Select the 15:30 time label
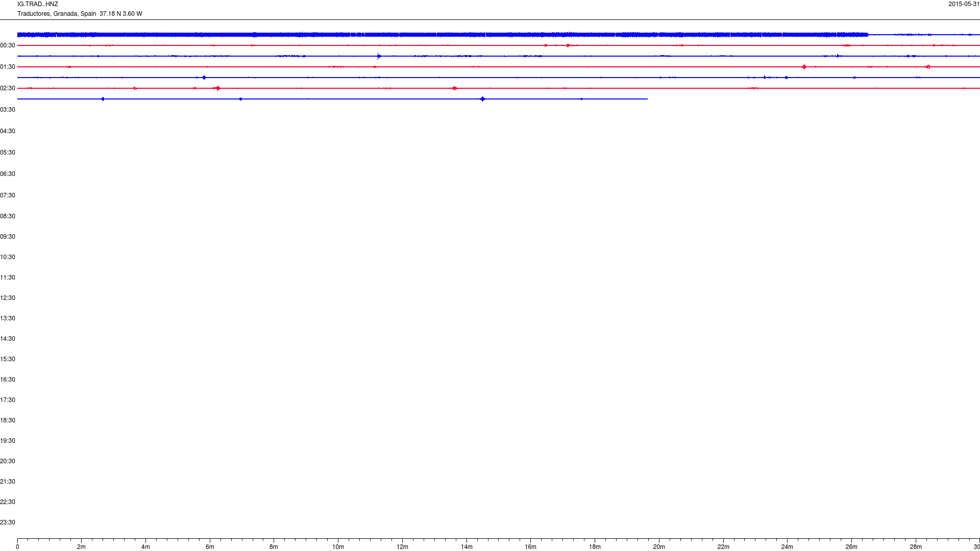 [8, 359]
